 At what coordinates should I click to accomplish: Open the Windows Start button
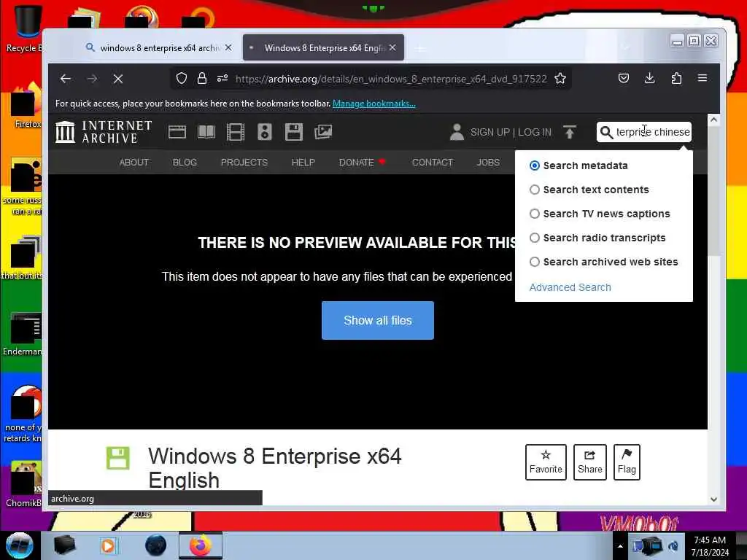tap(20, 545)
